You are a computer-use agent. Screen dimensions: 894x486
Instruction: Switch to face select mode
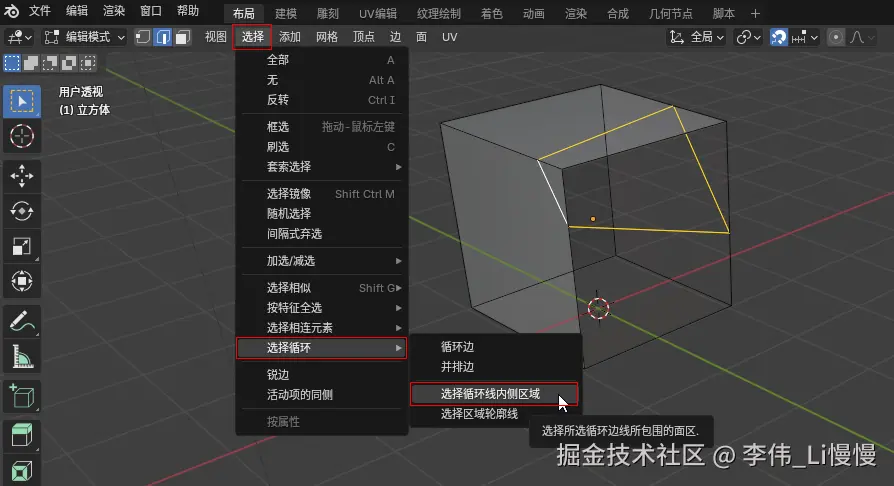182,38
